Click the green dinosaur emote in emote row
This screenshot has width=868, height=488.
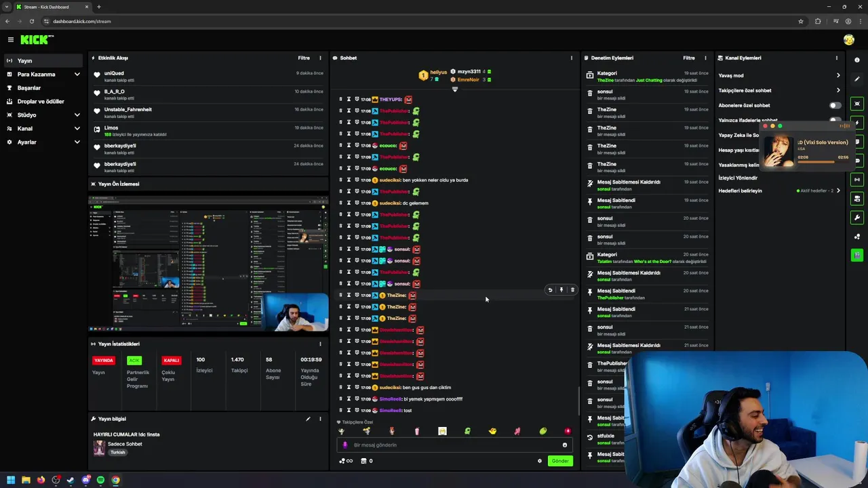click(467, 431)
